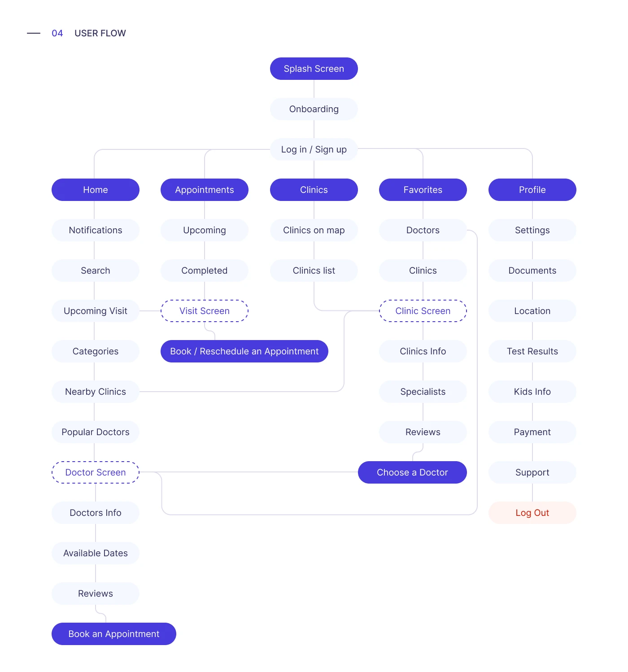
Task: Open the Profile tab node
Action: click(532, 190)
